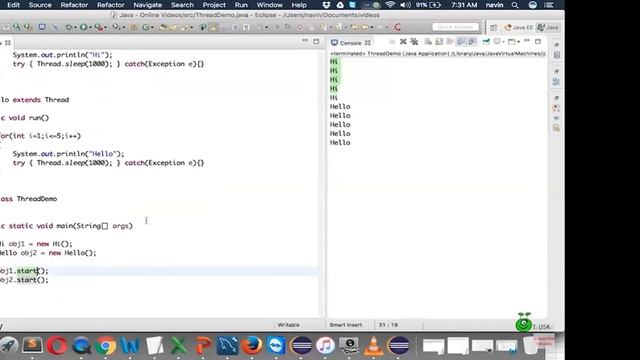Image resolution: width=640 pixels, height=360 pixels.
Task: Open Firefox from the Dock
Action: pos(252,345)
